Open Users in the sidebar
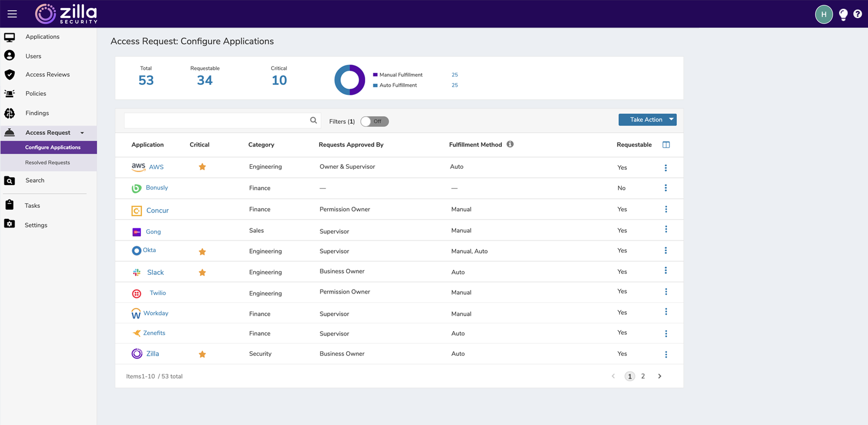This screenshot has height=425, width=868. coord(33,56)
